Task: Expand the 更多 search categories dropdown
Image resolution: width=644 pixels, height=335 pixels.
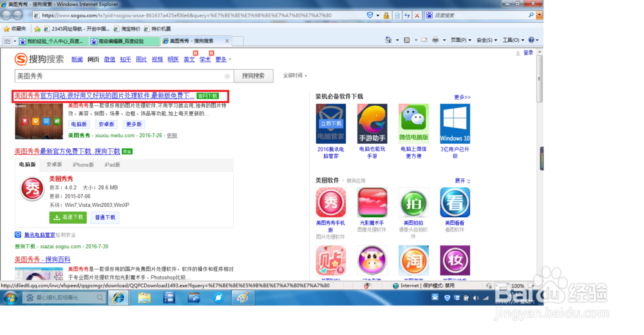Action: point(223,59)
